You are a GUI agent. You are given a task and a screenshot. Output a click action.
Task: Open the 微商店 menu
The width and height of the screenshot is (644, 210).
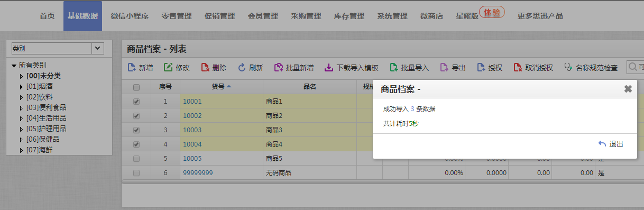tap(431, 16)
